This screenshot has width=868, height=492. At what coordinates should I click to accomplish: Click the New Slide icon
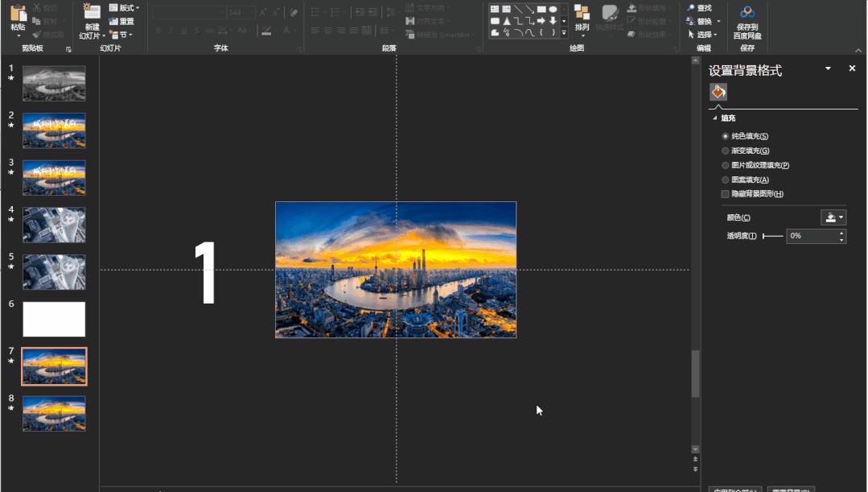click(92, 12)
